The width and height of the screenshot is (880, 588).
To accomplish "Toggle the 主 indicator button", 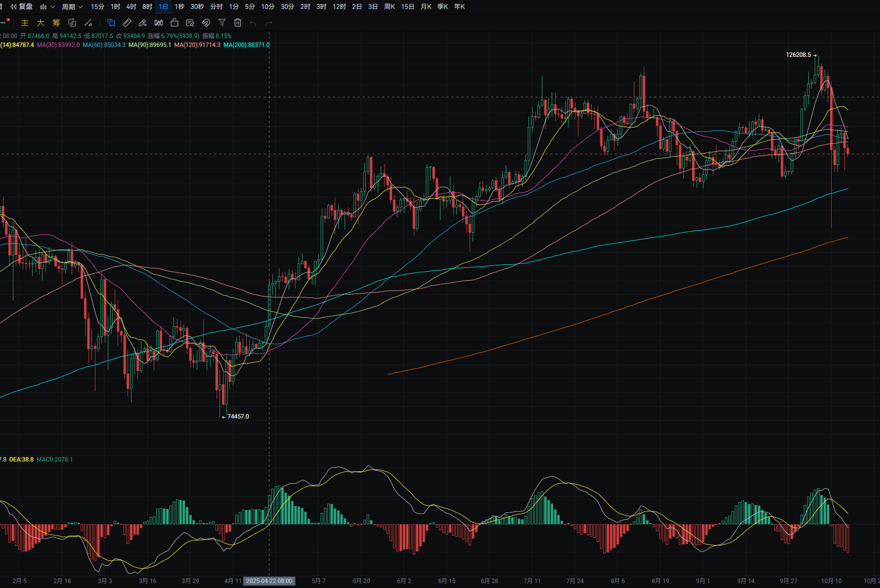I will 25,23.
